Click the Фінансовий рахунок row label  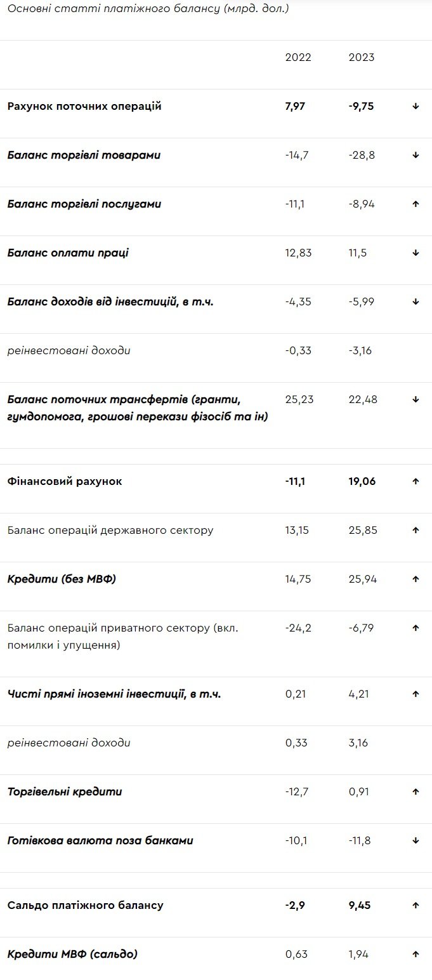[65, 482]
